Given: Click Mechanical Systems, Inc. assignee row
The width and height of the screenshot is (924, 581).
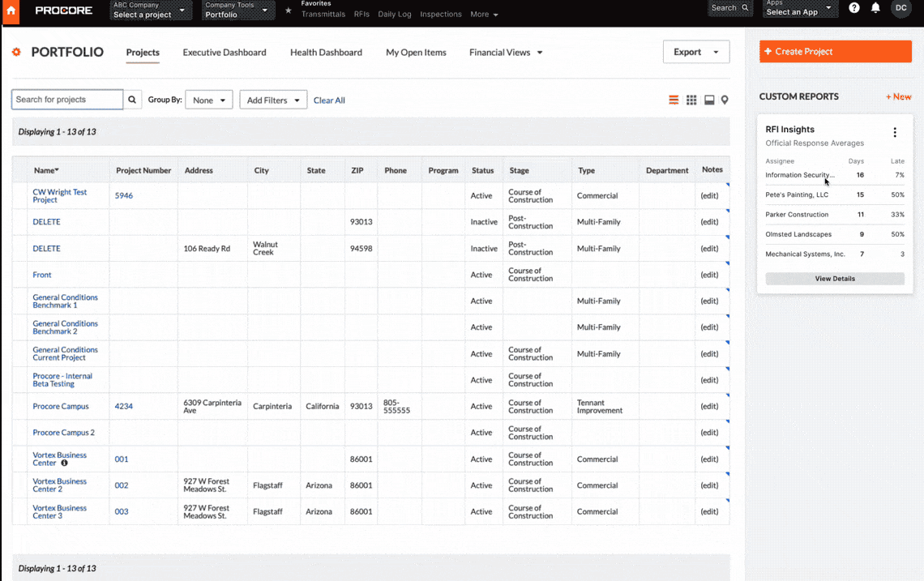Looking at the screenshot, I should pyautogui.click(x=834, y=254).
